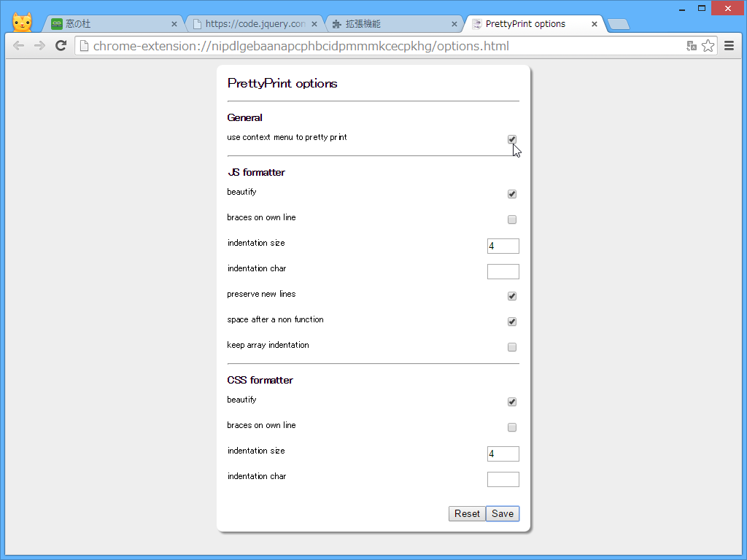Click the preserve new lines label
Viewport: 747px width, 560px height.
pyautogui.click(x=262, y=295)
